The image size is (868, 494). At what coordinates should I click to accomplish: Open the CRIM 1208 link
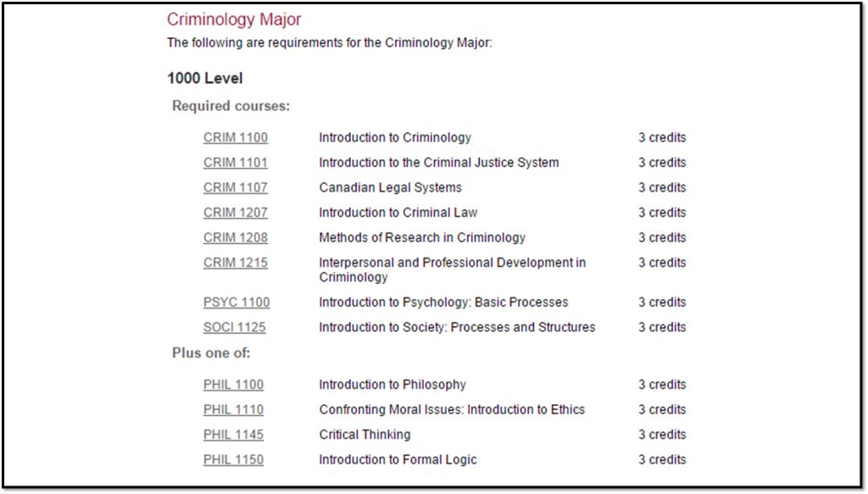click(235, 238)
